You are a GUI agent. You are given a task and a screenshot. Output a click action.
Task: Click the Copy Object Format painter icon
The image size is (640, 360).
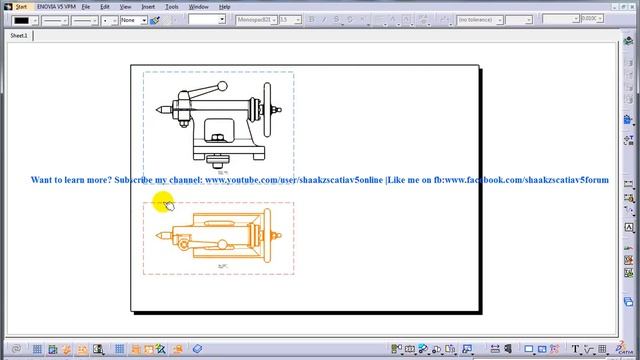pyautogui.click(x=155, y=20)
